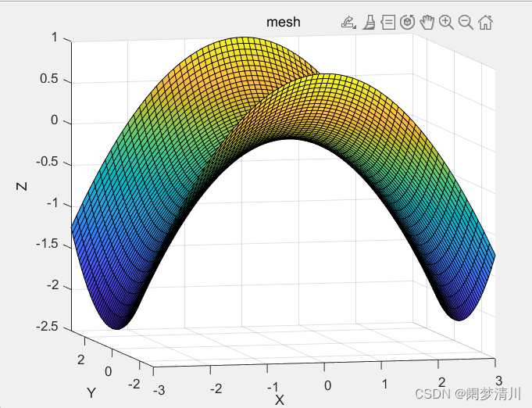Activate the brush data tool
Screen dimensions: 532x408
(x=370, y=23)
